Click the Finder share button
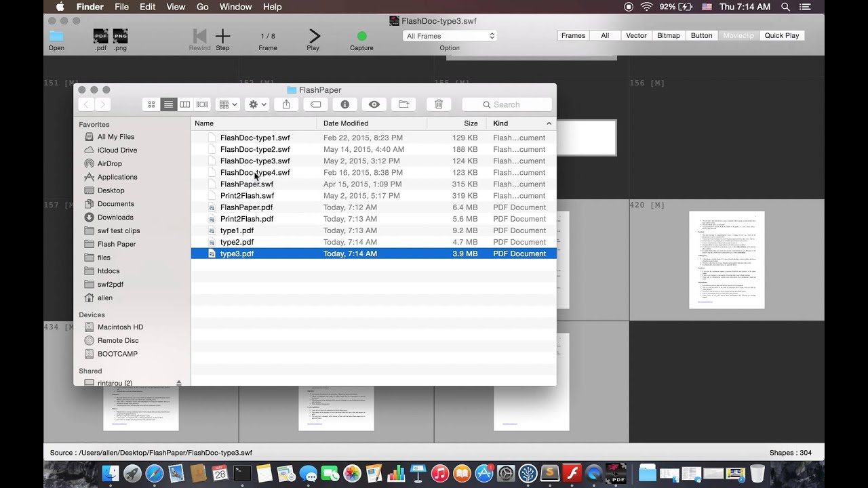Image resolution: width=868 pixels, height=488 pixels. [286, 104]
